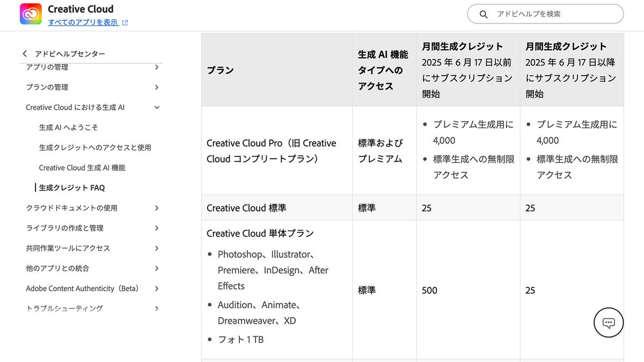Go to 生成クレジットへのアクセスと使用
644x362 pixels.
pos(95,147)
